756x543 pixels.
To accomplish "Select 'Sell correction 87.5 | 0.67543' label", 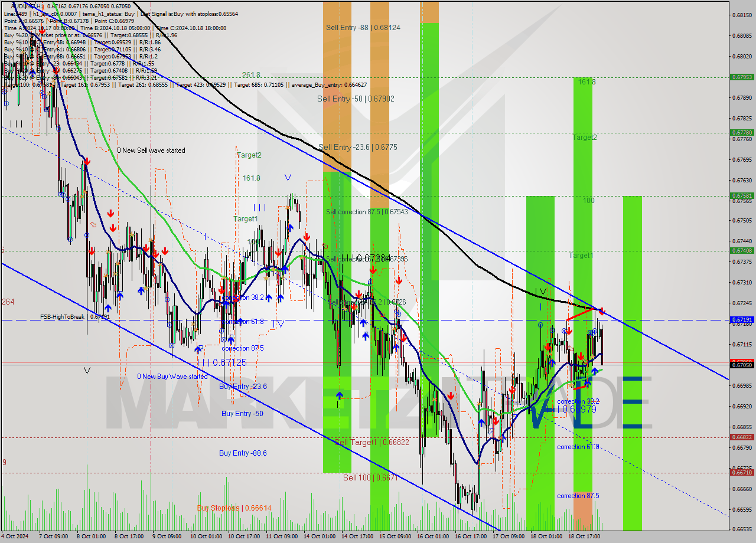I will 367,211.
